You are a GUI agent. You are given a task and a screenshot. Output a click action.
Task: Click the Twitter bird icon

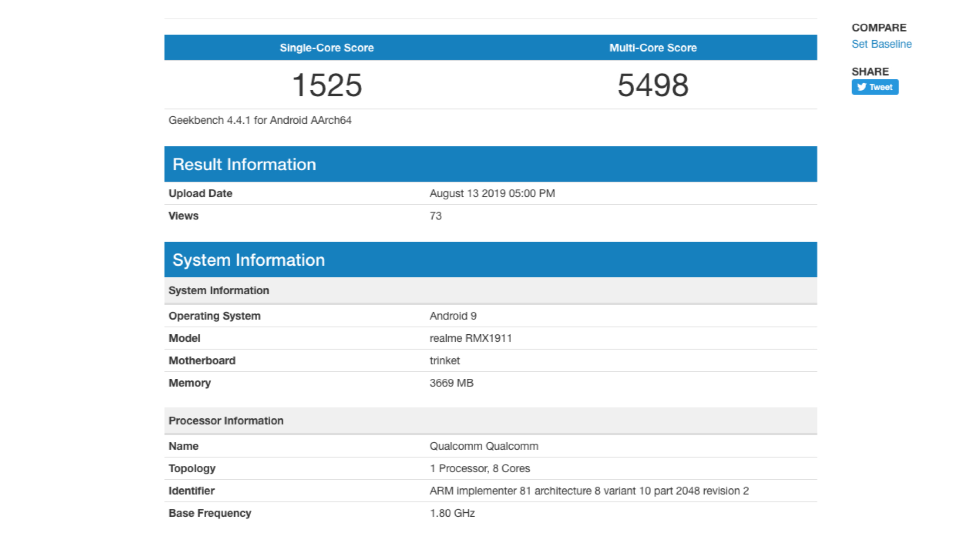pos(862,87)
